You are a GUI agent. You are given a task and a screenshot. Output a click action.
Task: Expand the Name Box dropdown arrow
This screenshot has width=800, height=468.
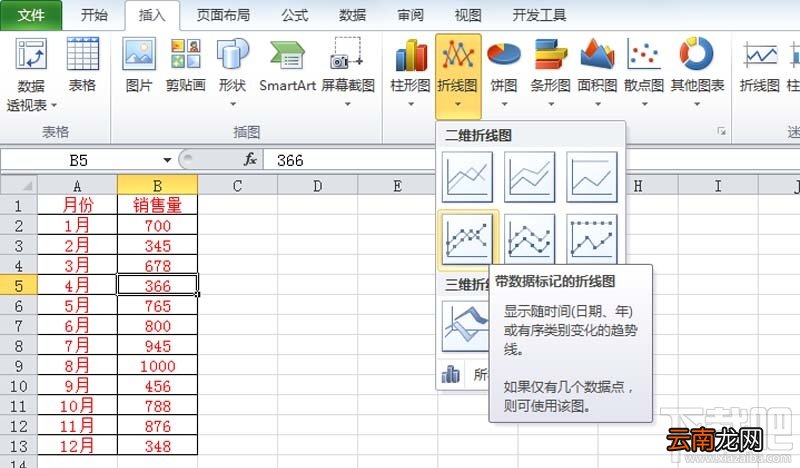[167, 160]
